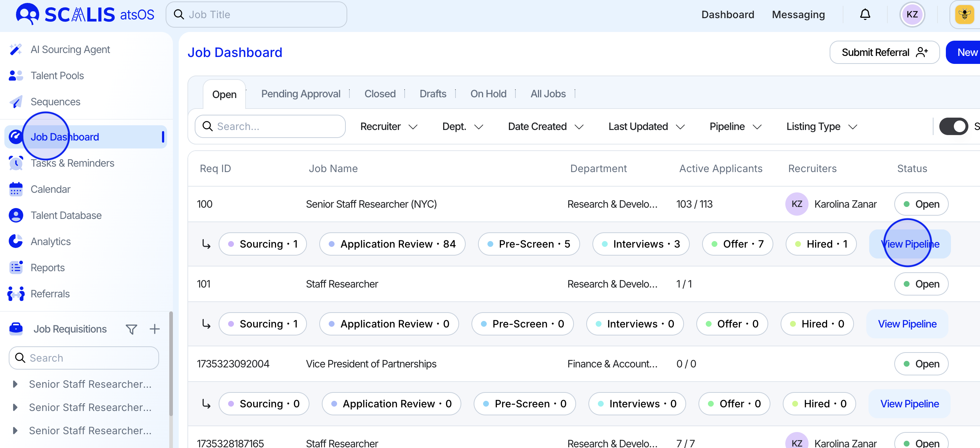Open the Recruiter filter dropdown
The width and height of the screenshot is (980, 448).
tap(388, 127)
